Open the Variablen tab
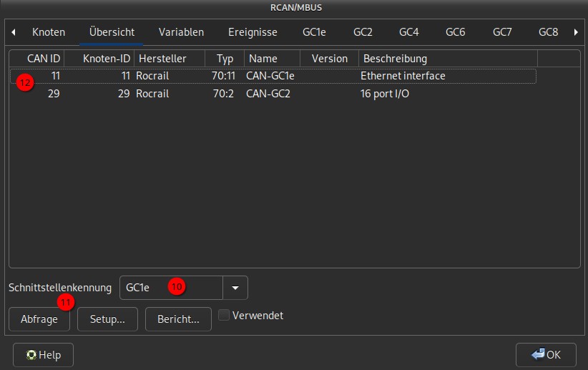Image resolution: width=588 pixels, height=370 pixels. [181, 32]
